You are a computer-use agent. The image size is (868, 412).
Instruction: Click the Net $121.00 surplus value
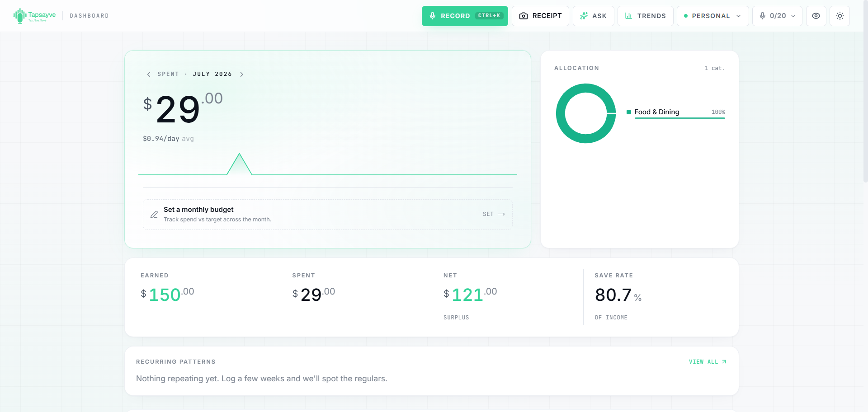click(470, 294)
